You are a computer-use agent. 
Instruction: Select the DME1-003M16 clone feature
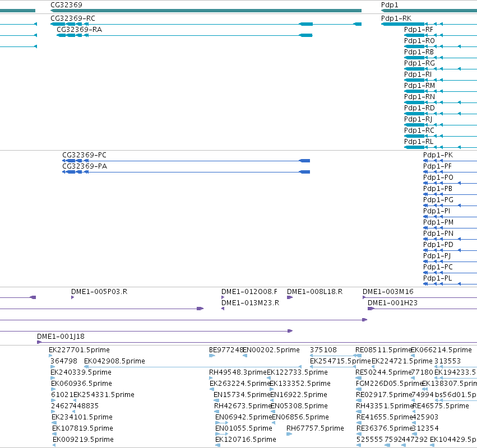point(420,297)
